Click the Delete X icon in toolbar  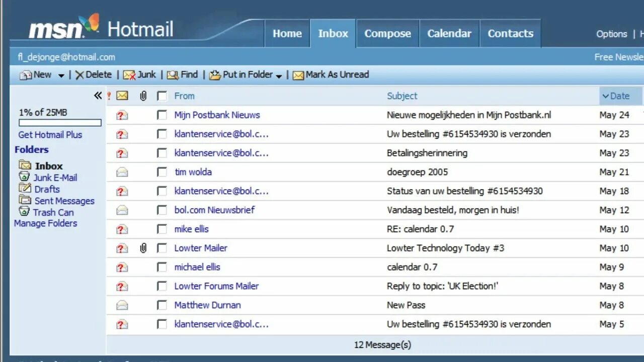79,75
